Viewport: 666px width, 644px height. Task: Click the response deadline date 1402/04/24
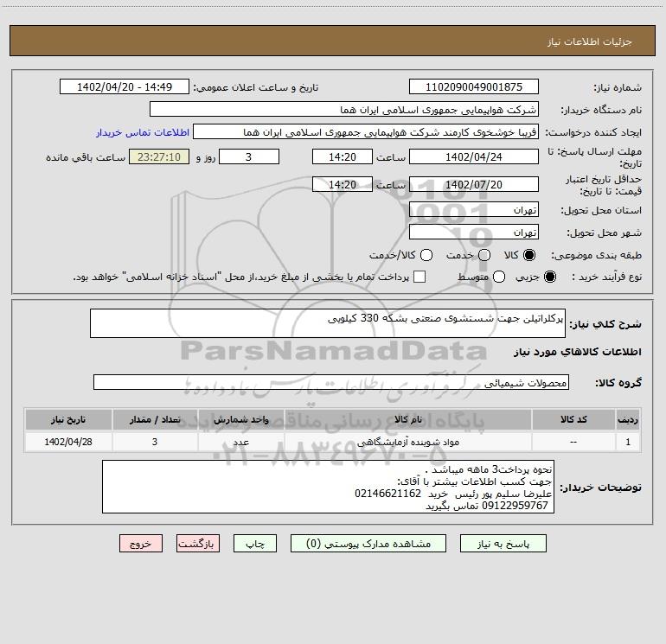tap(474, 156)
